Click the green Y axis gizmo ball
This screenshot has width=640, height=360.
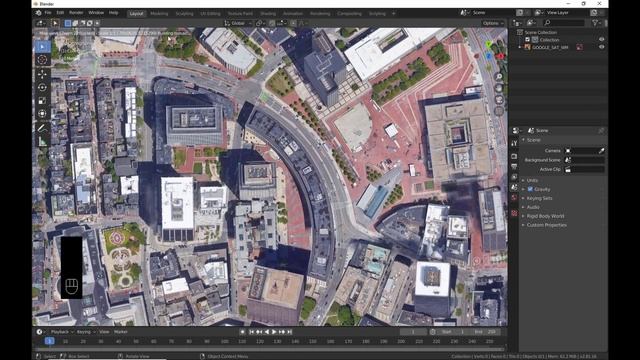(489, 44)
